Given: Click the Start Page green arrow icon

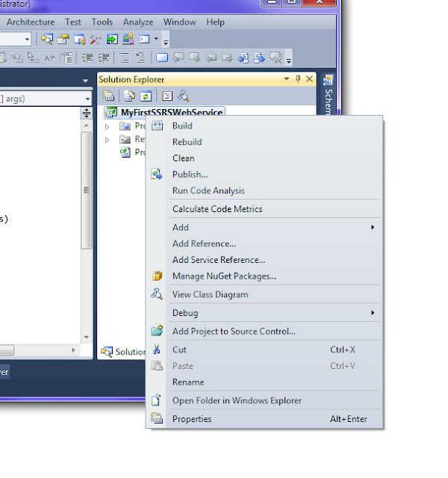Looking at the screenshot, I should (112, 39).
